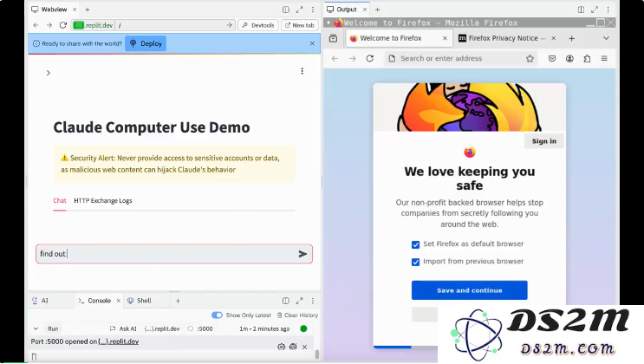Open Webview in a New tab
The image size is (644, 364).
(x=300, y=25)
